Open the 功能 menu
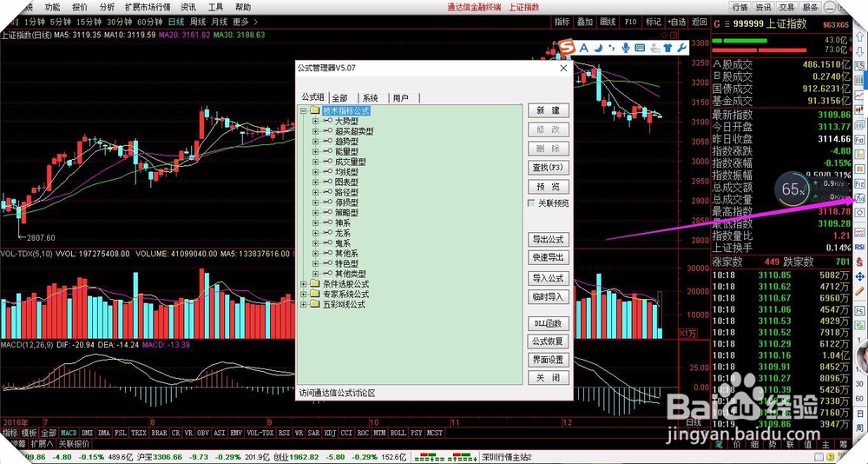This screenshot has height=464, width=868. coord(53,7)
